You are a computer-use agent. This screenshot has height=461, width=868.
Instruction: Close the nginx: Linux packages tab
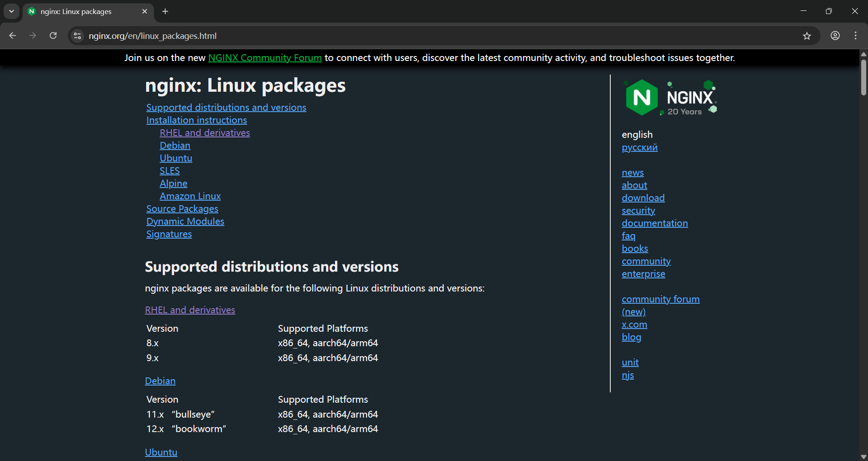coord(145,11)
